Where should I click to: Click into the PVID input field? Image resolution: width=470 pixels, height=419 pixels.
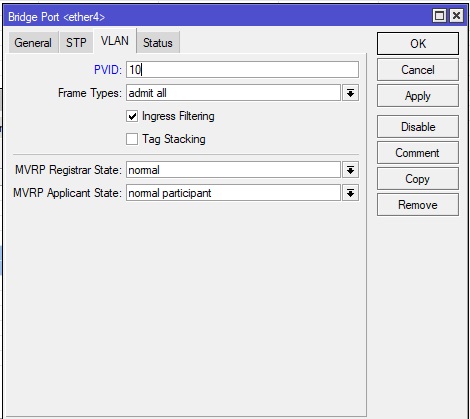(x=242, y=70)
